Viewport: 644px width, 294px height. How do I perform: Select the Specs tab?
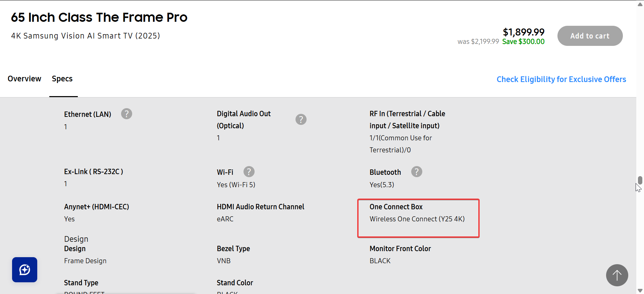62,79
